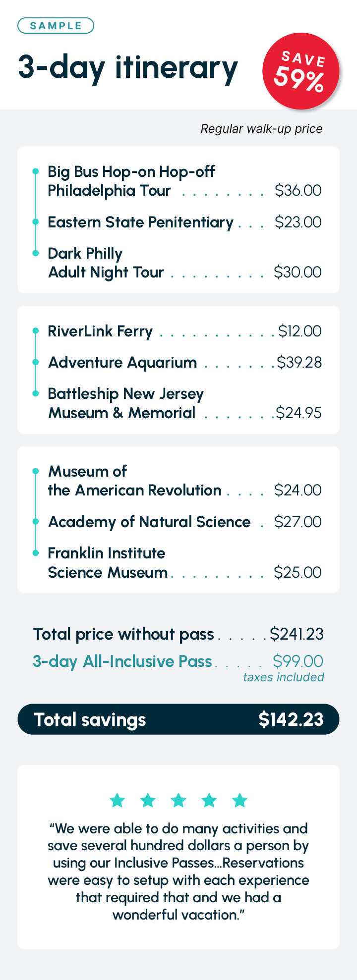Viewport: 357px width, 980px height.
Task: Click the middle star of the review rating
Action: coord(178,800)
